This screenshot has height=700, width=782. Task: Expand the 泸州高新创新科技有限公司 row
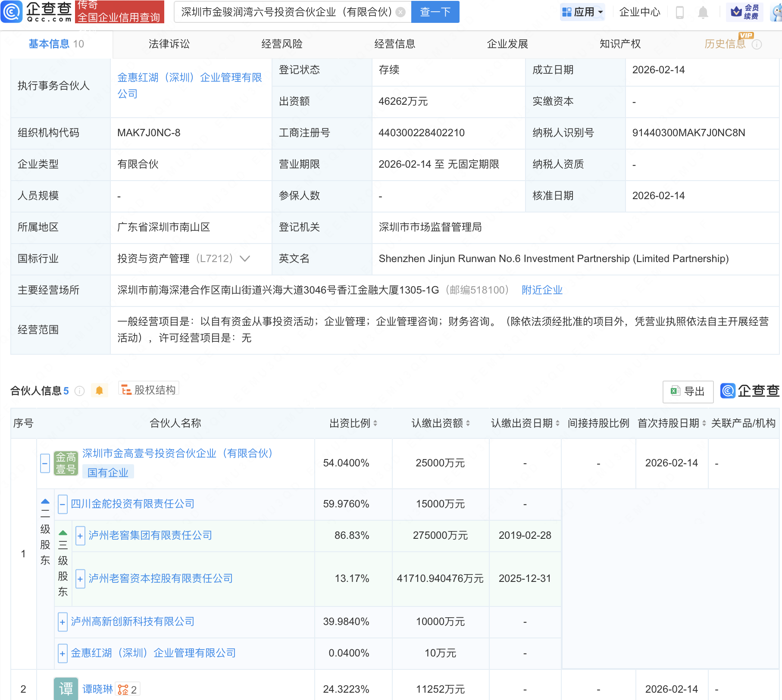pyautogui.click(x=63, y=622)
